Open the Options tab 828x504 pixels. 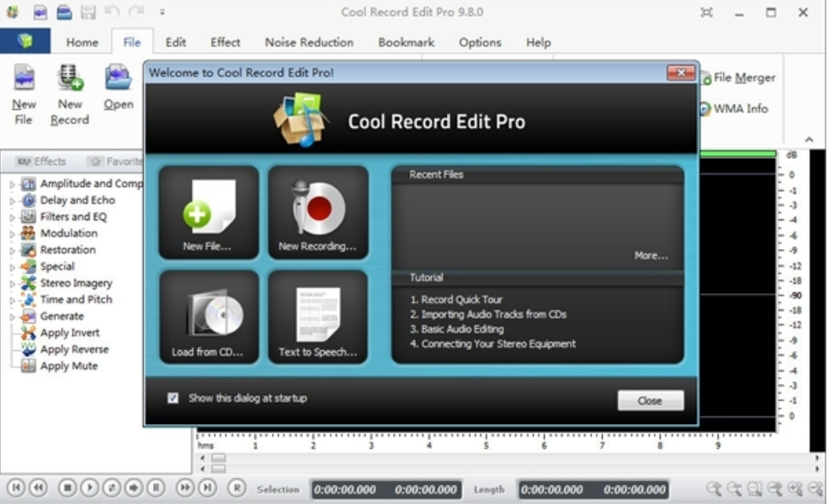[479, 42]
